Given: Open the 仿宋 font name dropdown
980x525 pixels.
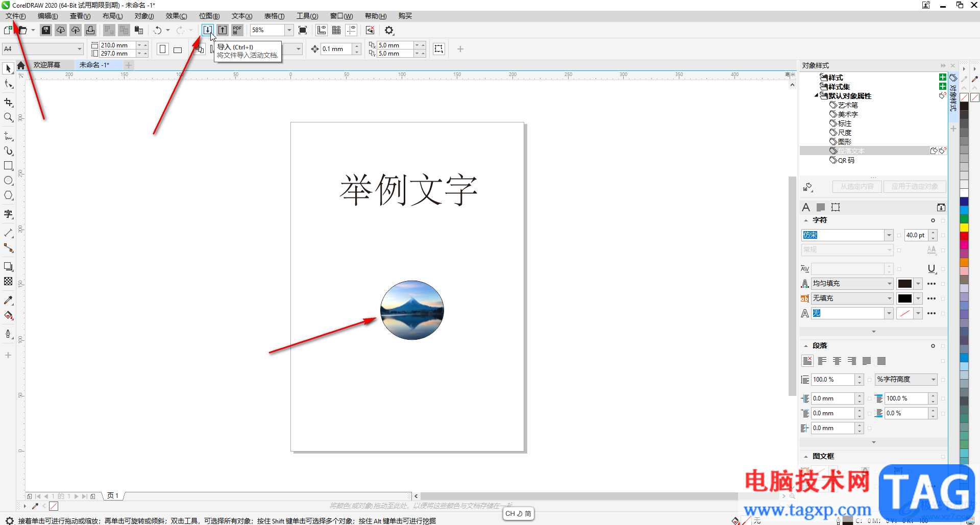Looking at the screenshot, I should 889,235.
